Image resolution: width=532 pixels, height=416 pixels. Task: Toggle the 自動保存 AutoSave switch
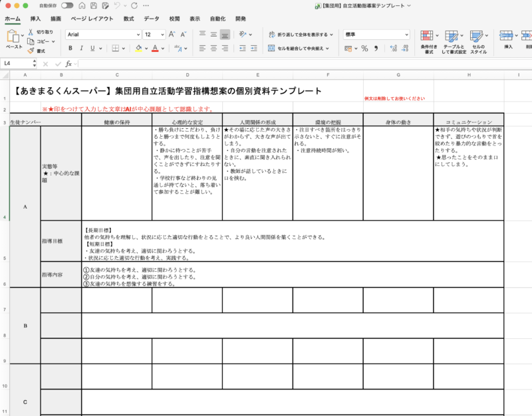pos(67,5)
